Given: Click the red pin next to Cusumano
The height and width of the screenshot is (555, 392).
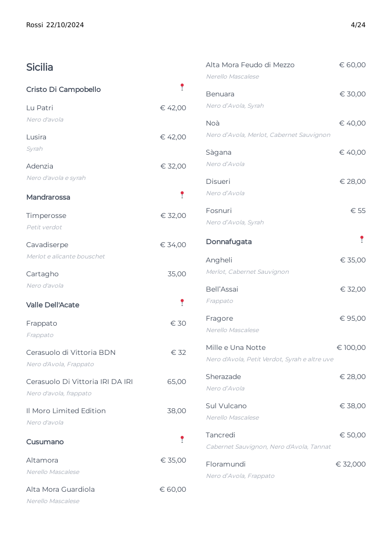Looking at the screenshot, I should 182,440.
